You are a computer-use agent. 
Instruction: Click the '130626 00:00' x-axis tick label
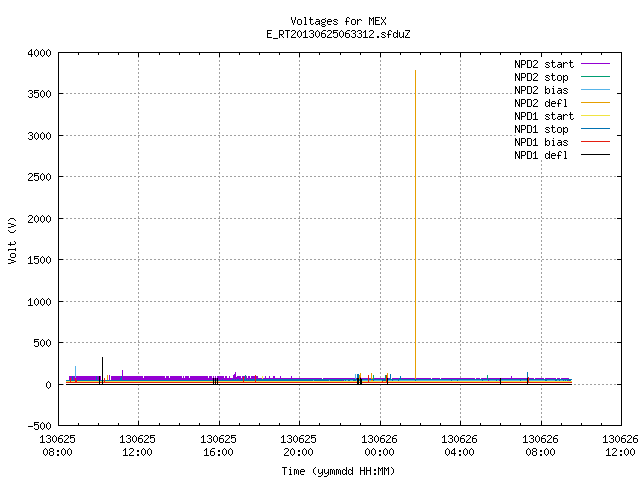(x=379, y=446)
